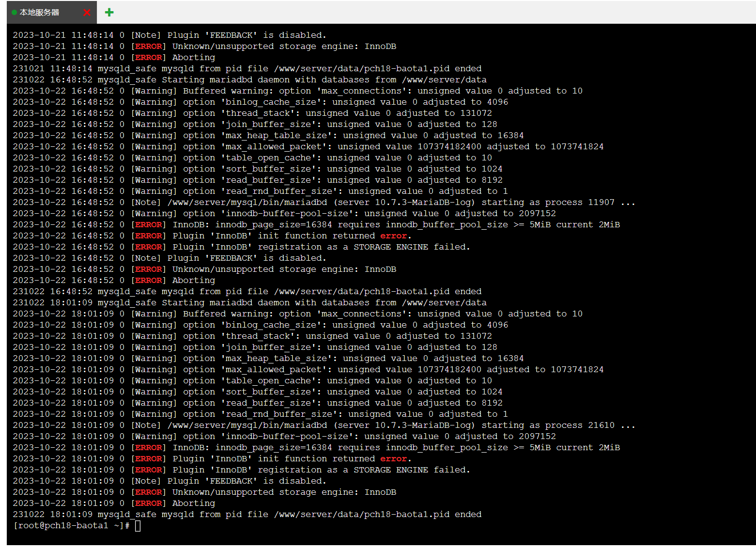Click the '[root@pch18-baota1 ~]#' prompt text

[x=71, y=526]
